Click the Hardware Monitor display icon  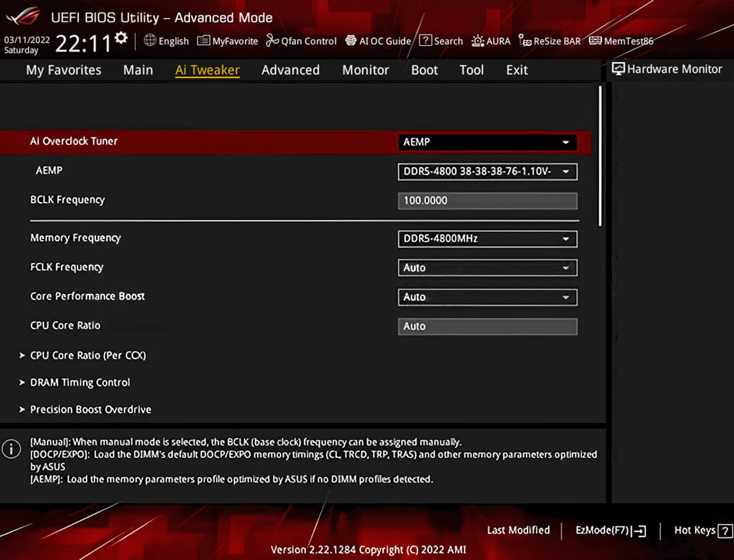tap(618, 69)
